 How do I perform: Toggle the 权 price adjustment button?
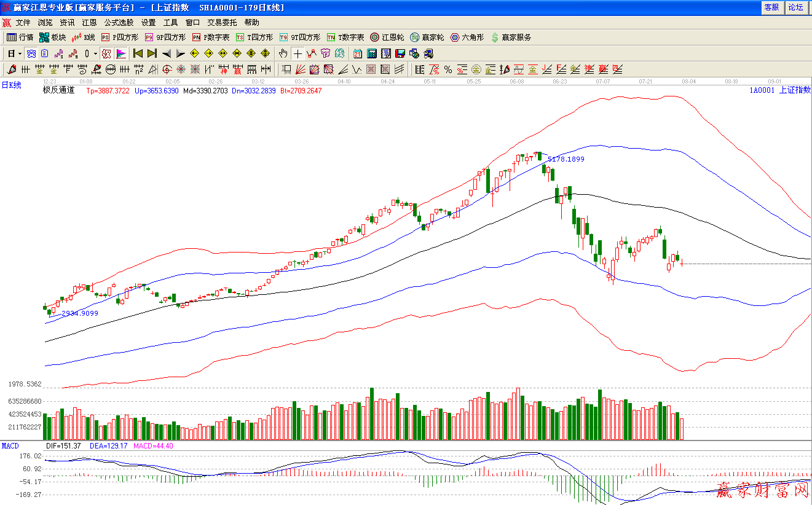106,53
